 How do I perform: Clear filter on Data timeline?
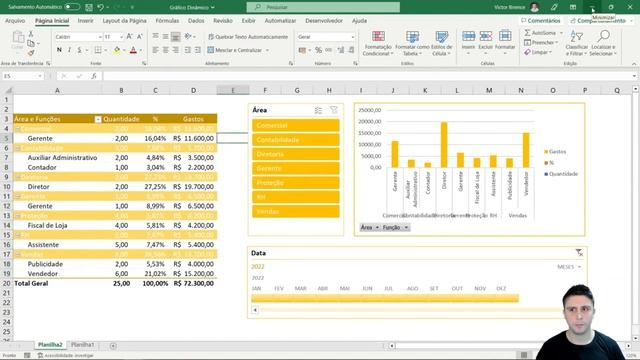pos(579,253)
